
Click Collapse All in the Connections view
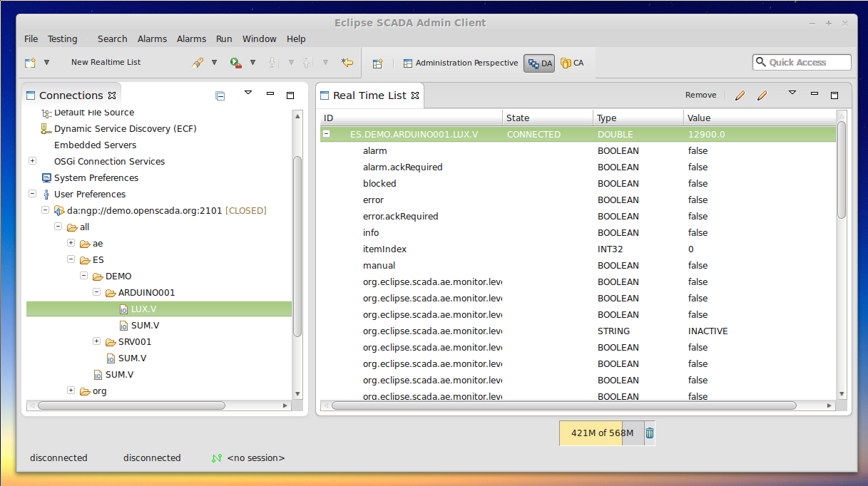220,95
